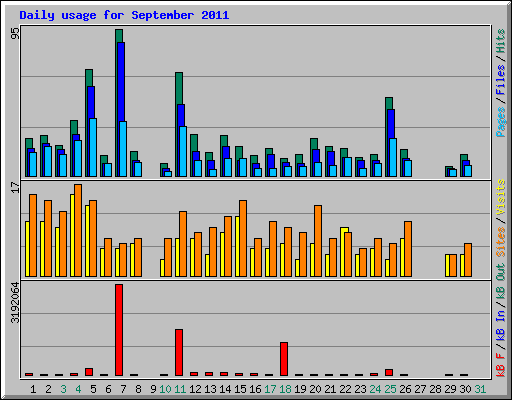The image size is (512, 400).
Task: Click day 1 axis label
Action: tap(33, 389)
